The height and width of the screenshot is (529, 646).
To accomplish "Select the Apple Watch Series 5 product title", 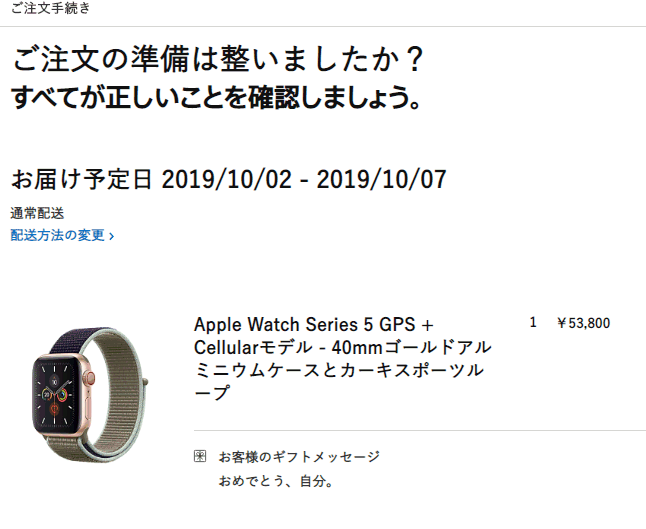I will tap(342, 358).
